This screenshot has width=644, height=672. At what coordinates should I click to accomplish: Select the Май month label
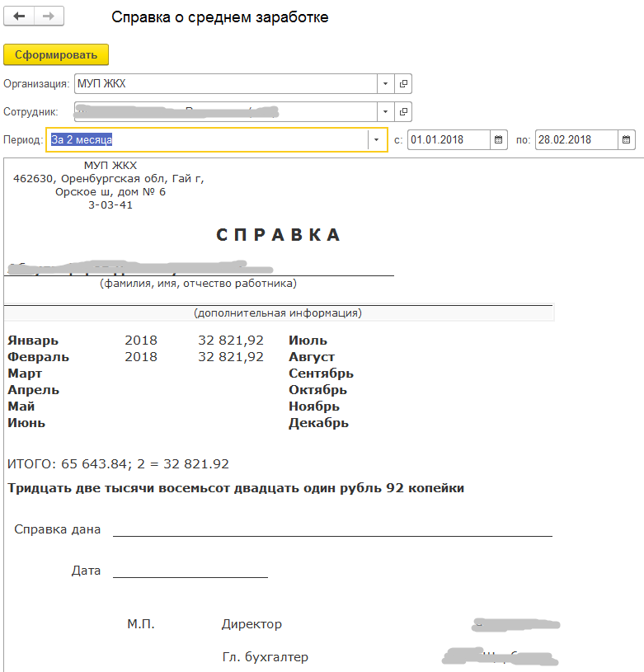click(21, 406)
